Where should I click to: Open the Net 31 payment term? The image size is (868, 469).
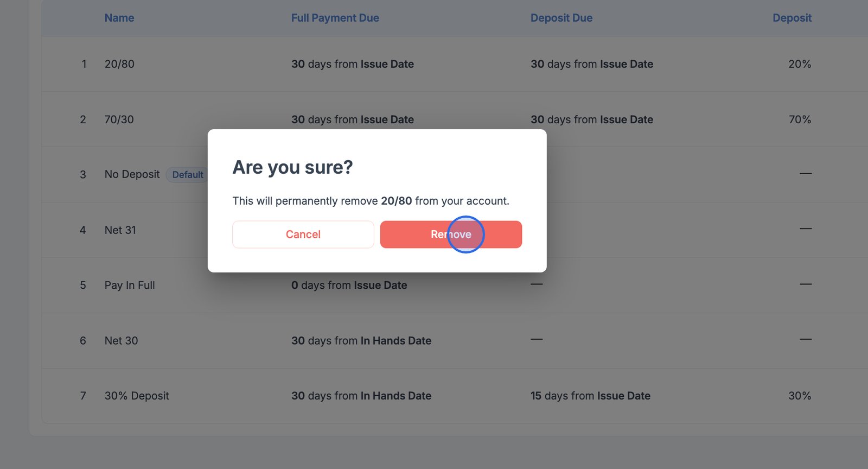(120, 230)
